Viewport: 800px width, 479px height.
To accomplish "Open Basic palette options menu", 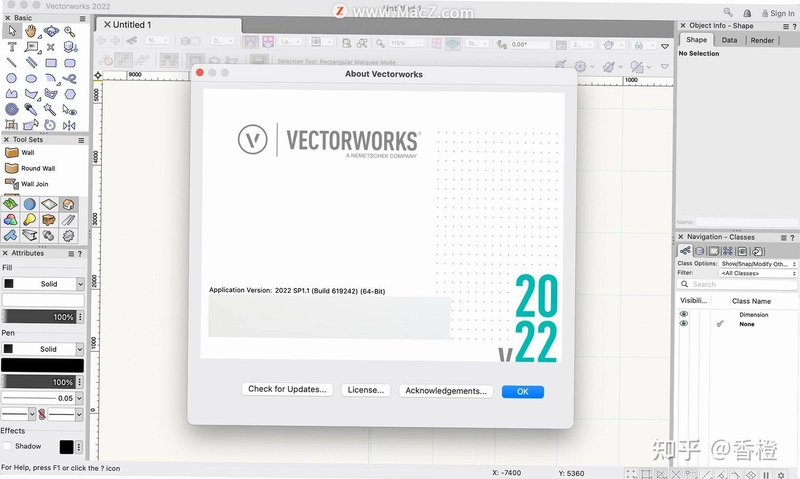I will [x=82, y=18].
